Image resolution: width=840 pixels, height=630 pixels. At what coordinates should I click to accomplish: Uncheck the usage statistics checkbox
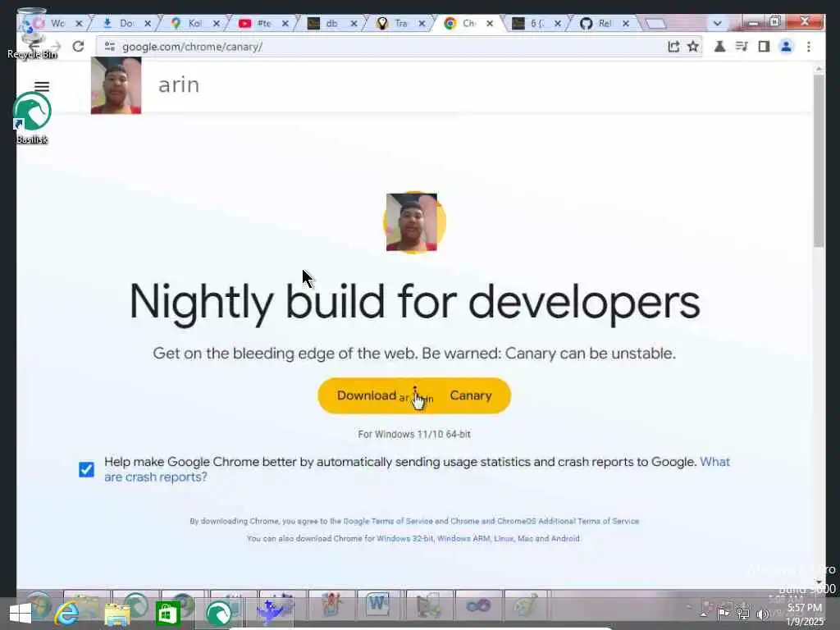click(x=86, y=469)
